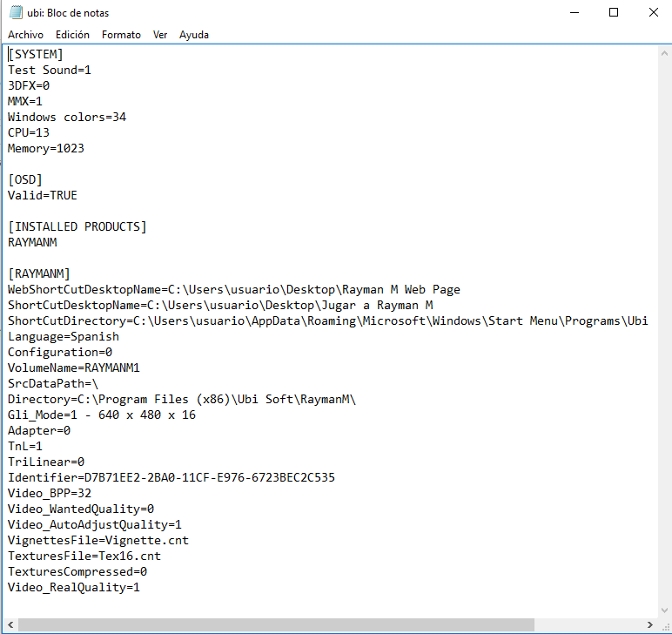Open the Archivo menu

click(25, 35)
